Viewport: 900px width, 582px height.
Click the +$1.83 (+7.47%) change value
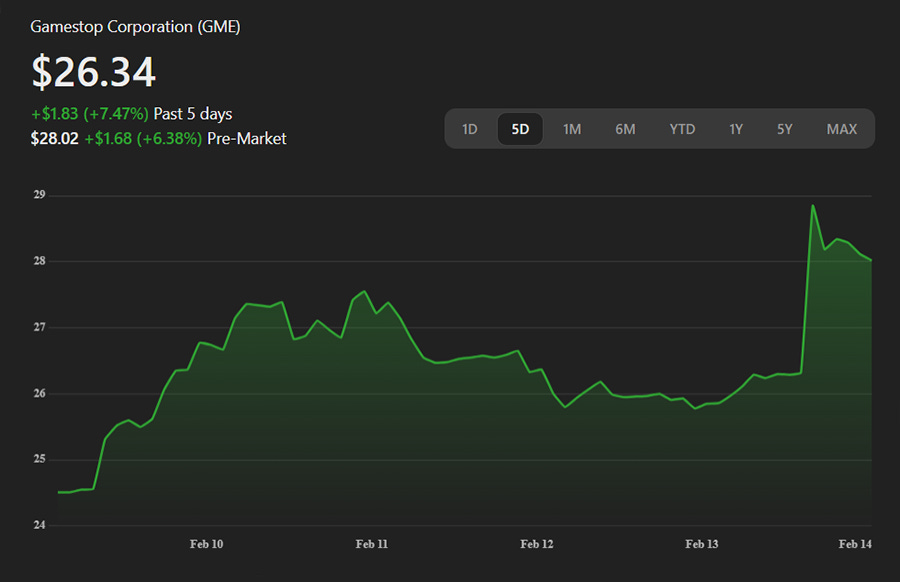[90, 114]
